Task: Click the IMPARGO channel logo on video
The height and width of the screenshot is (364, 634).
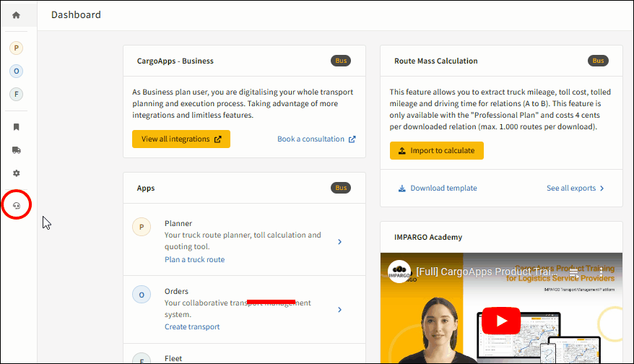Action: pos(399,272)
